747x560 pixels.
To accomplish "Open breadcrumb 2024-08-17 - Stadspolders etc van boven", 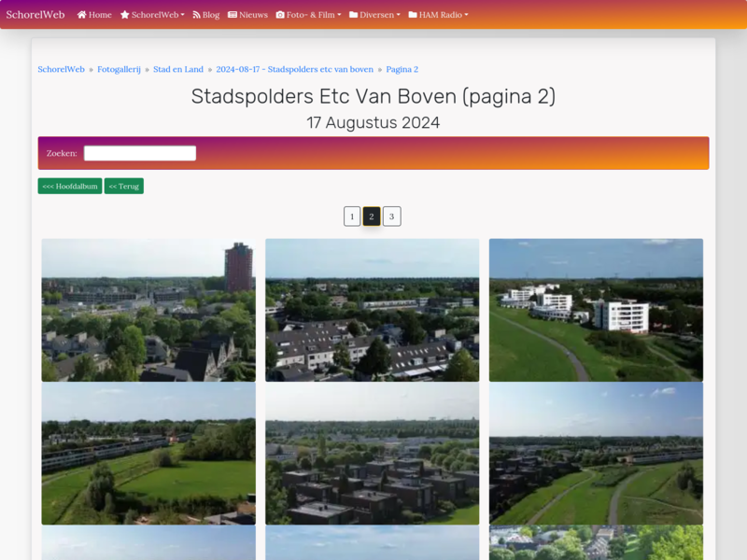I will [x=295, y=69].
